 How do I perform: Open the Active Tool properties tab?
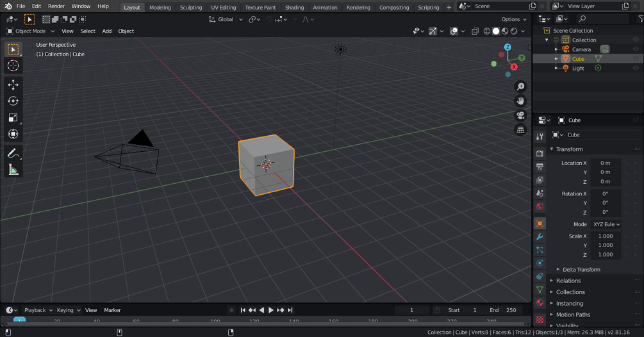[540, 136]
